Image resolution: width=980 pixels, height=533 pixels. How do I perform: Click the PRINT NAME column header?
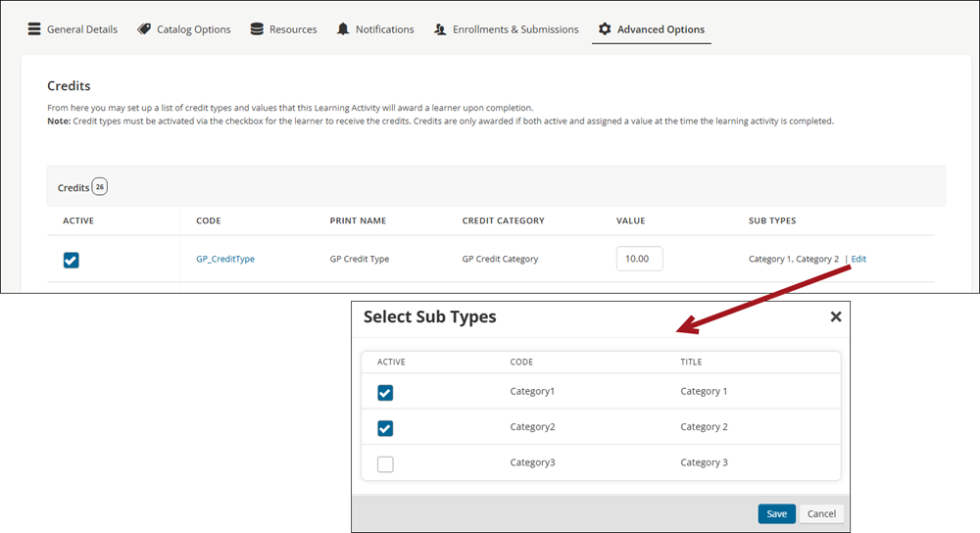[x=358, y=220]
